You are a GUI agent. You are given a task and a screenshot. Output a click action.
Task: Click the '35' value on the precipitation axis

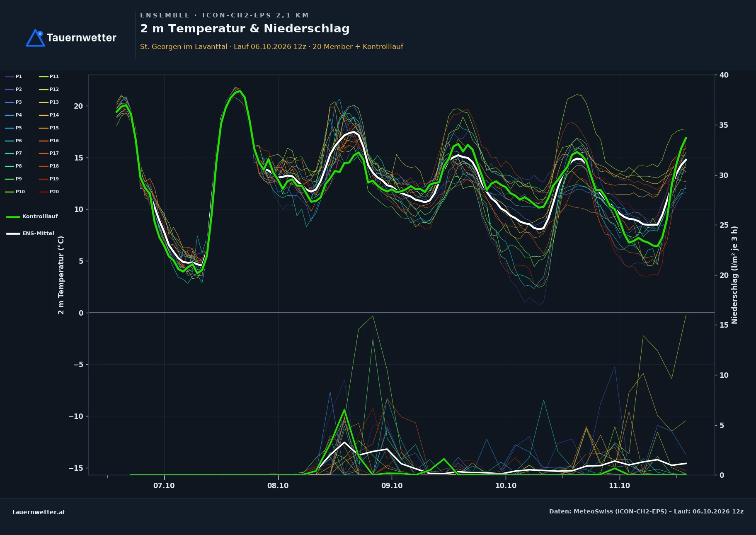pyautogui.click(x=724, y=125)
